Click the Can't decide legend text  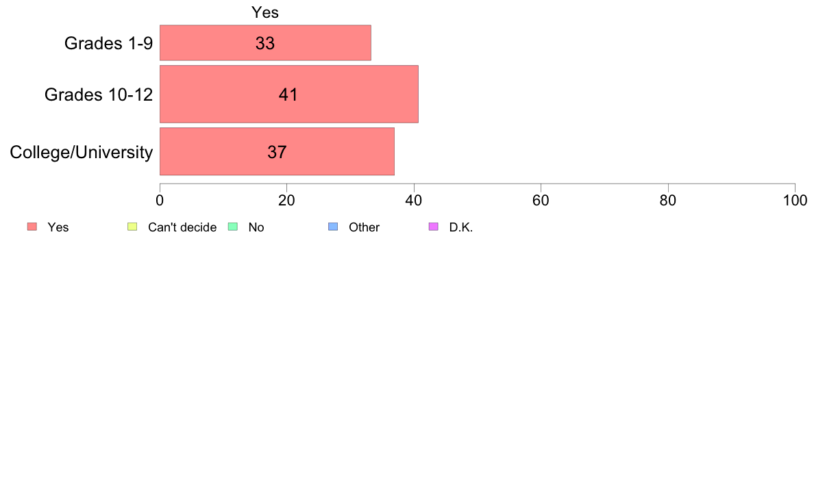tap(182, 227)
